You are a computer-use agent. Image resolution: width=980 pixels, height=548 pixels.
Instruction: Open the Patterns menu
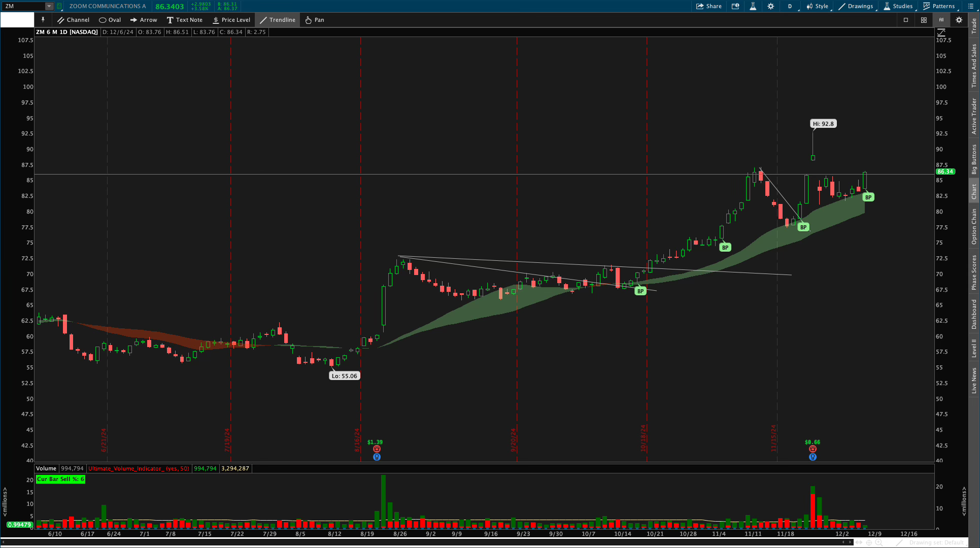point(939,6)
